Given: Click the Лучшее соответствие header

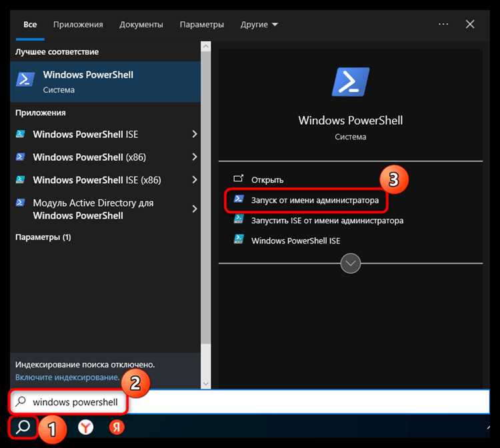Looking at the screenshot, I should (x=57, y=51).
